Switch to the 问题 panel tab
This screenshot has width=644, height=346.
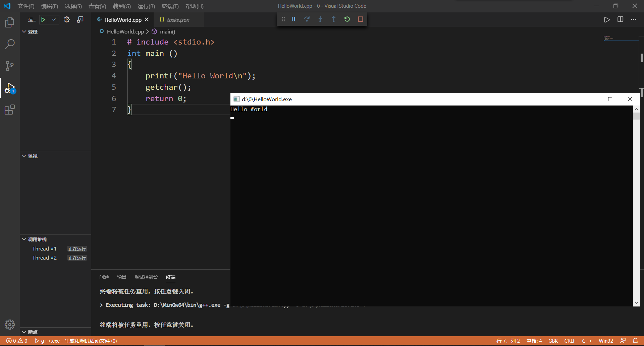(104, 277)
